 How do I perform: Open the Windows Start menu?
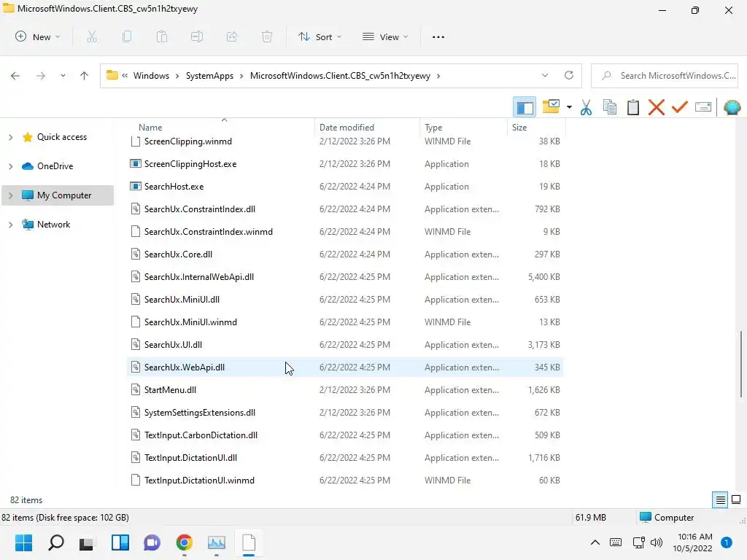(x=23, y=542)
